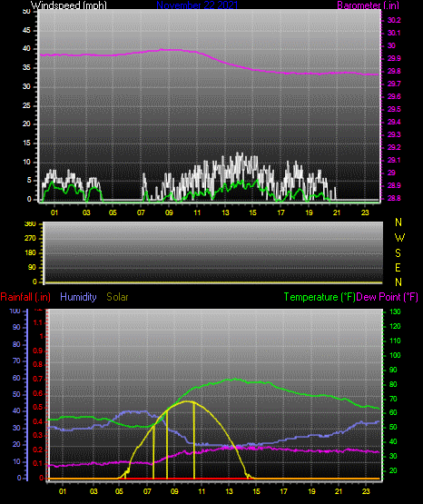The width and height of the screenshot is (423, 504).
Task: Click the 100 value on the blue humidity axis
Action: tap(15, 311)
